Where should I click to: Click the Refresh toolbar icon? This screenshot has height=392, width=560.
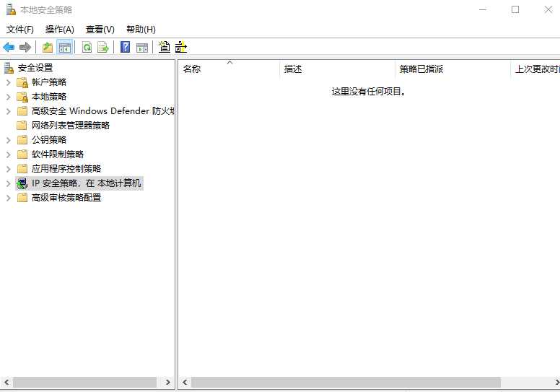pos(87,47)
